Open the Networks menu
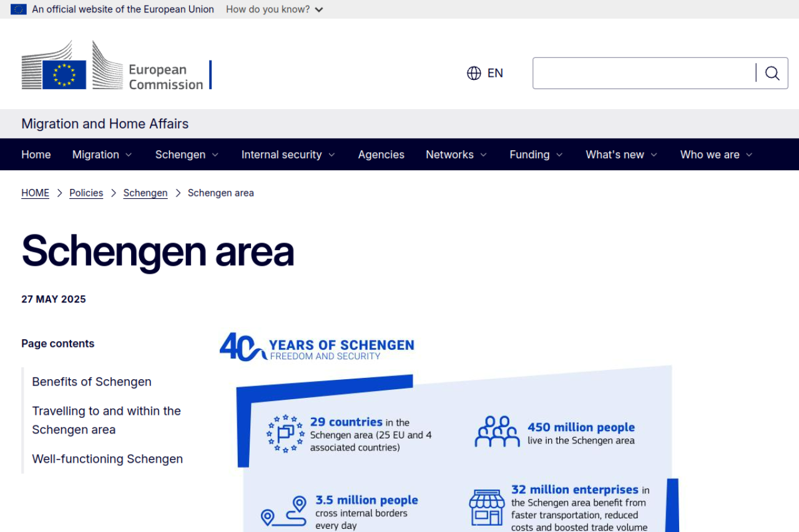Image resolution: width=799 pixels, height=532 pixels. 449,155
